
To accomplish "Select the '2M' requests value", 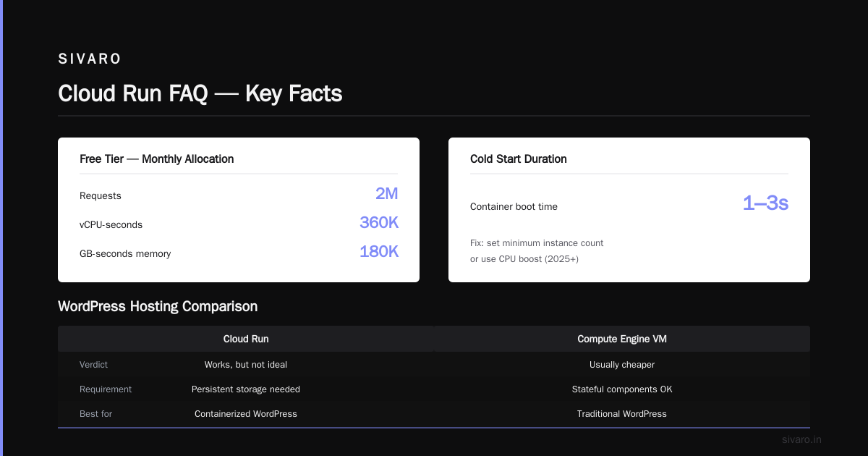I will pos(387,194).
